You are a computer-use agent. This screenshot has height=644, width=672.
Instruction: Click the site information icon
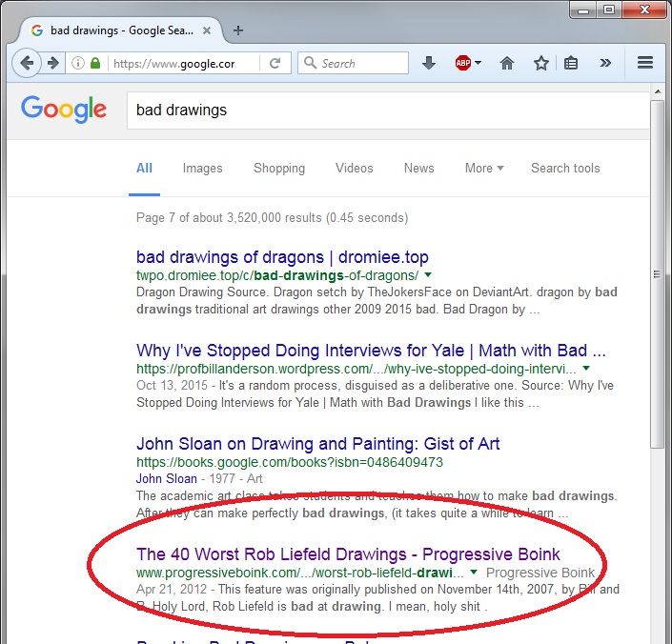(79, 64)
